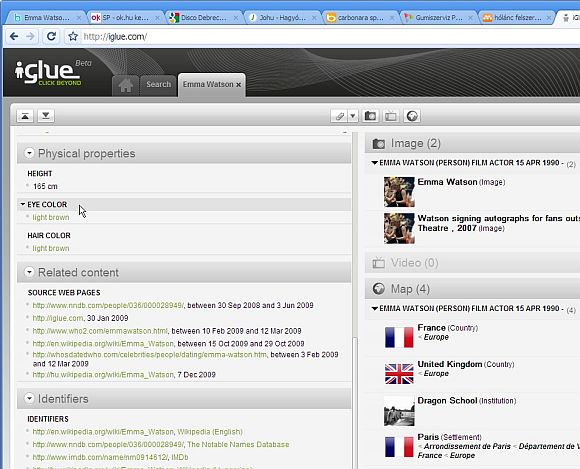Click the paperclip attachment toolbar icon
Image resolution: width=580 pixels, height=469 pixels.
339,116
